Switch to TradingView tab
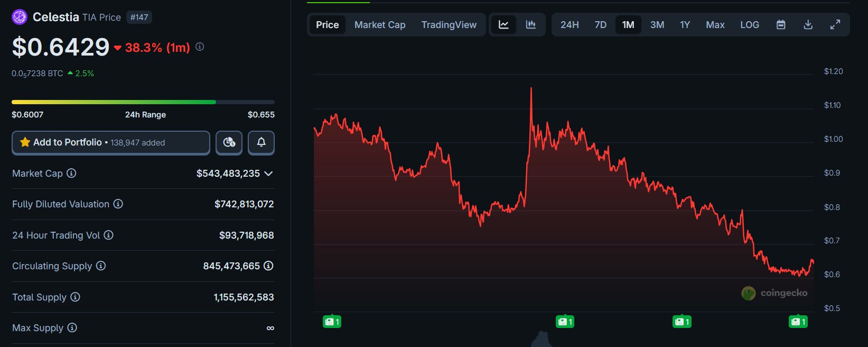 point(449,25)
